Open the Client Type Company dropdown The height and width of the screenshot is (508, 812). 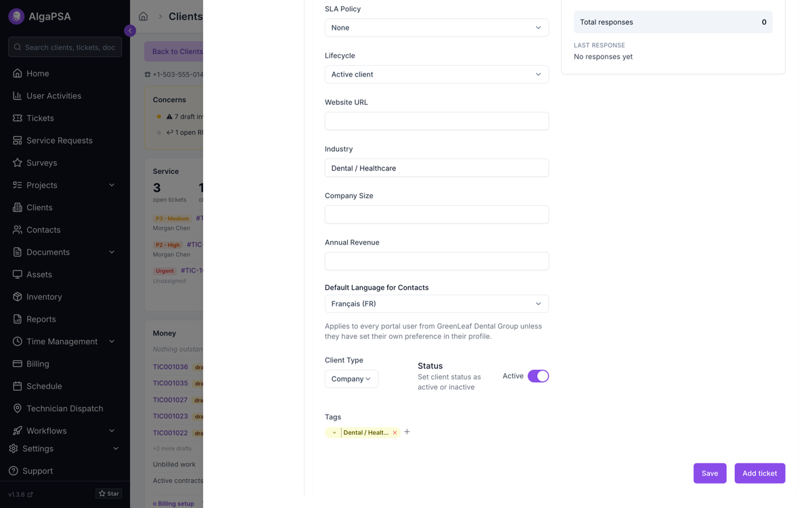(351, 379)
